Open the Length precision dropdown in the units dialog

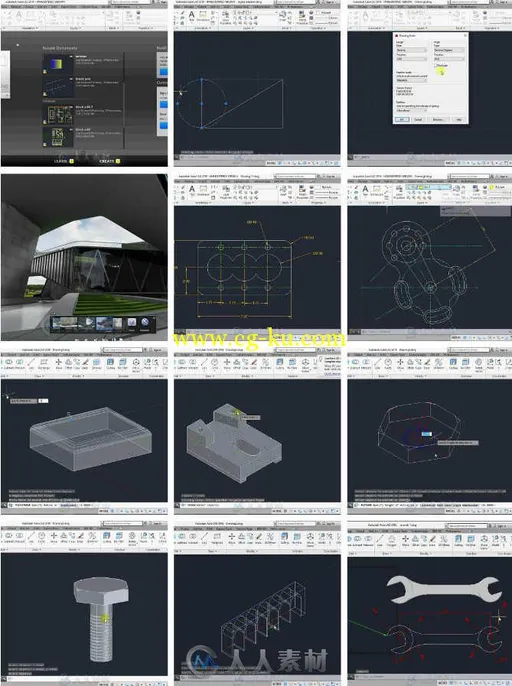411,58
